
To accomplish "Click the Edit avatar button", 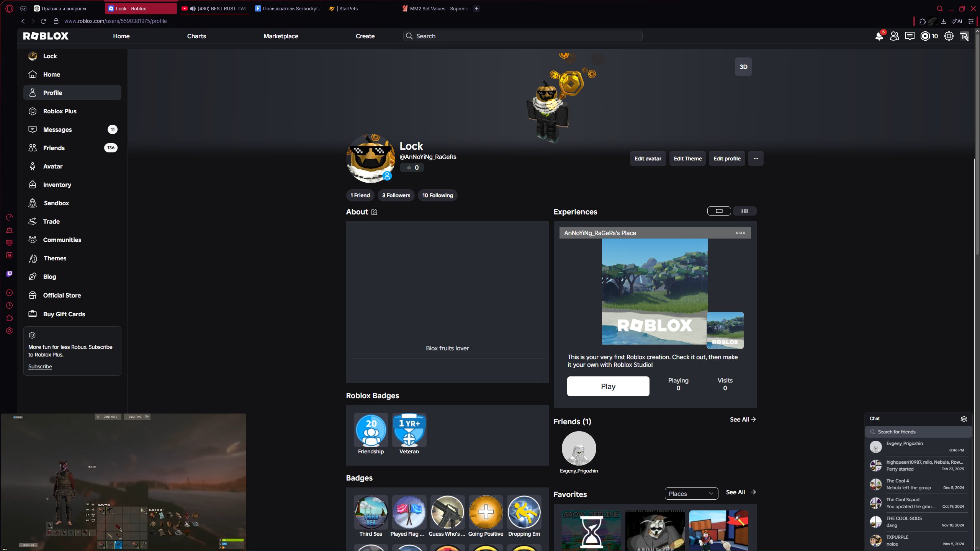I will 648,159.
